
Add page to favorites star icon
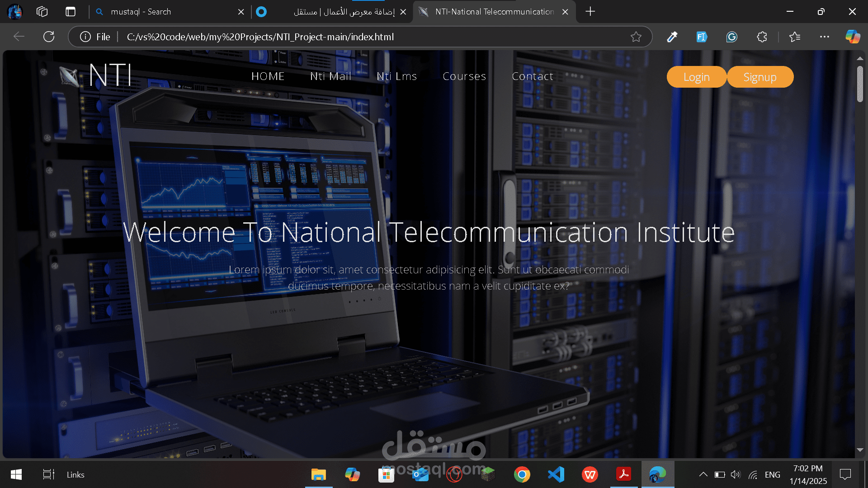pos(636,37)
